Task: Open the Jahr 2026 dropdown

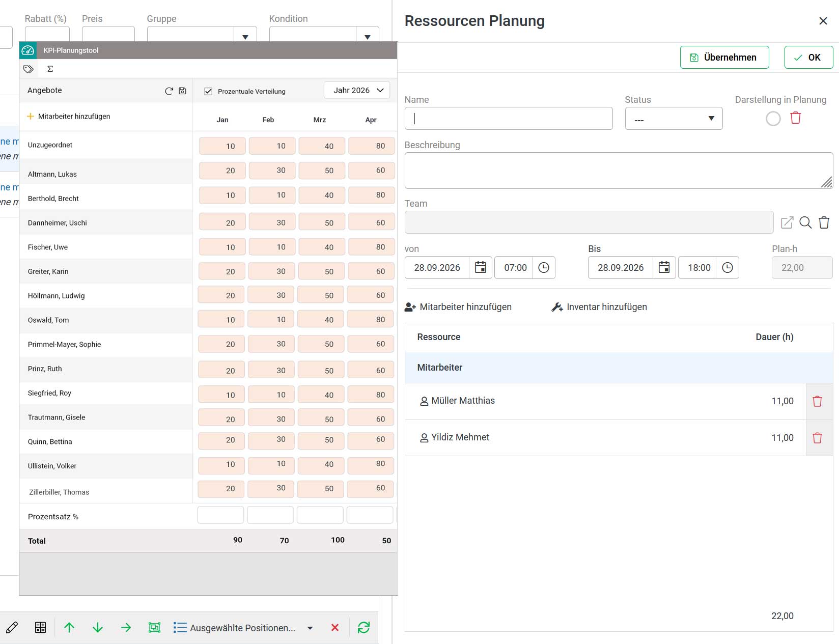Action: coord(357,90)
